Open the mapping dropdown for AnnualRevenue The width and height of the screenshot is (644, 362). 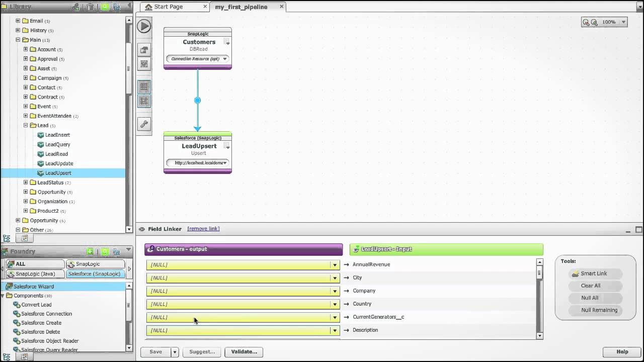click(335, 264)
